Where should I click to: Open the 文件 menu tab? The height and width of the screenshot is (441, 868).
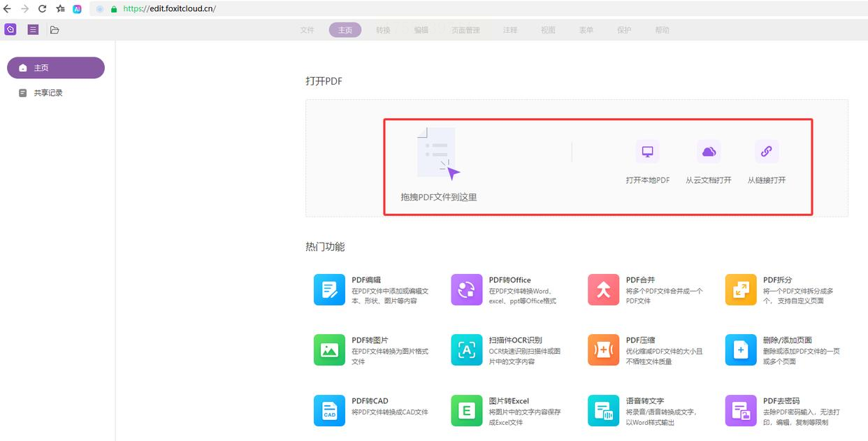(307, 30)
